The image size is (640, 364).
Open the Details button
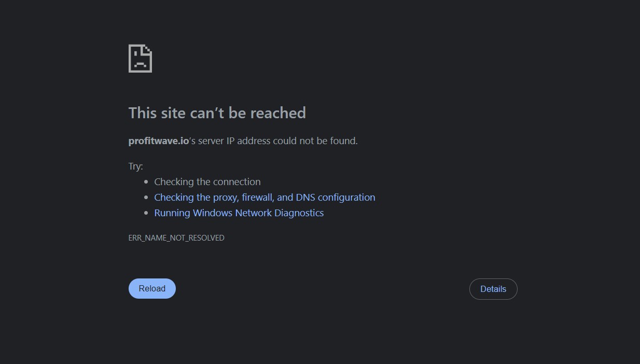pos(493,289)
